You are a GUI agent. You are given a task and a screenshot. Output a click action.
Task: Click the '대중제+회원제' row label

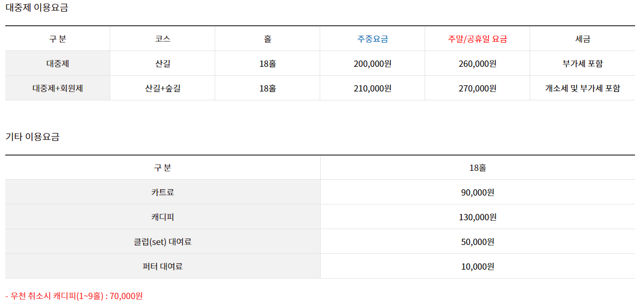point(58,88)
